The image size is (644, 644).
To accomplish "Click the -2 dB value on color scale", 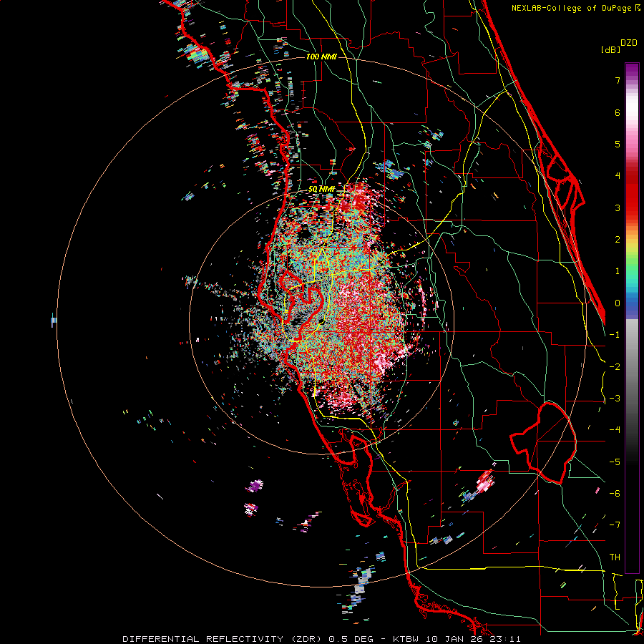I will 615,367.
